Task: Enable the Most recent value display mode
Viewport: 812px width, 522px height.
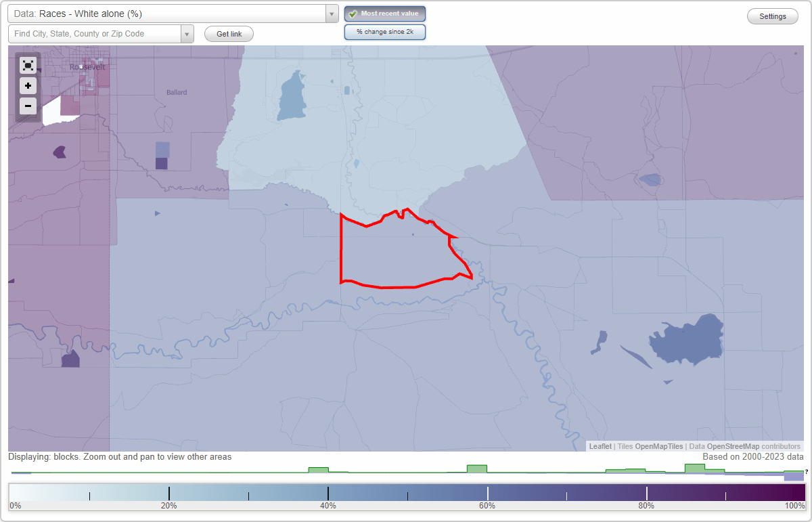Action: coord(384,14)
